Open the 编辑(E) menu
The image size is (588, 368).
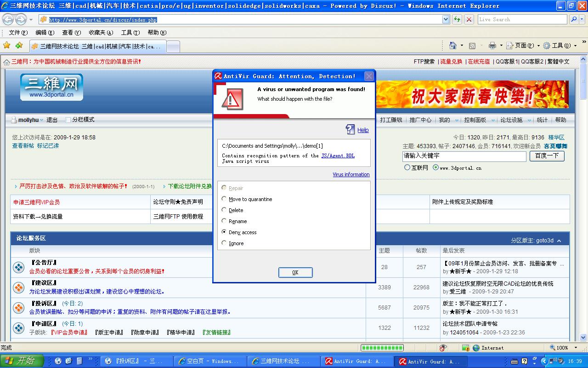(45, 33)
